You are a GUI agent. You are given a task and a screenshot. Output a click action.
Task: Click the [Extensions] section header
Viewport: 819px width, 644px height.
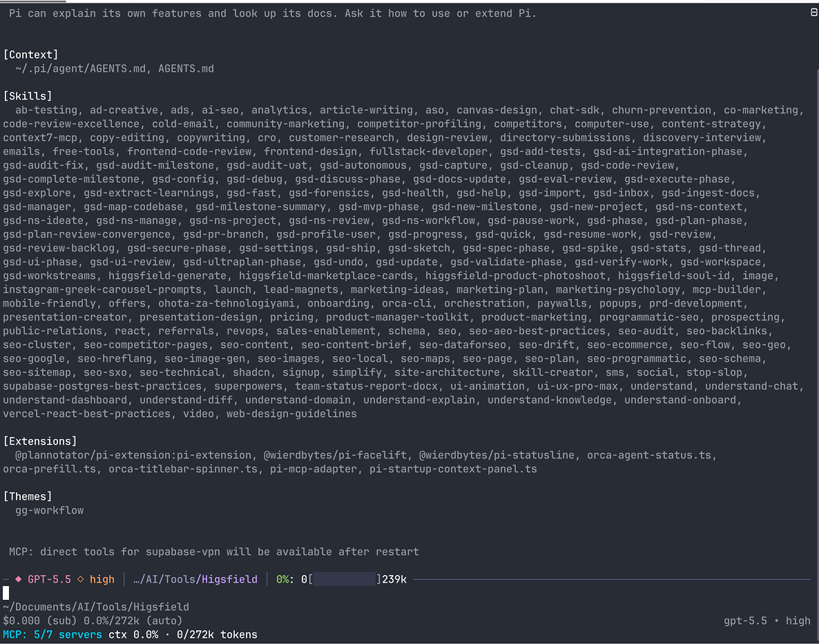[x=40, y=442]
